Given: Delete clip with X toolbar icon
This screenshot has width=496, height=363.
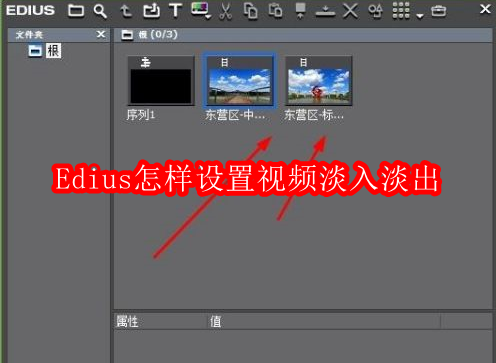Looking at the screenshot, I should 350,11.
